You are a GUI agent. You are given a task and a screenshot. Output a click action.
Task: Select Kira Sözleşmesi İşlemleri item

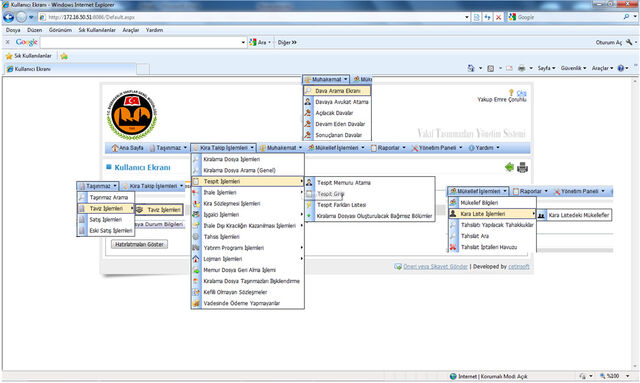coord(248,203)
